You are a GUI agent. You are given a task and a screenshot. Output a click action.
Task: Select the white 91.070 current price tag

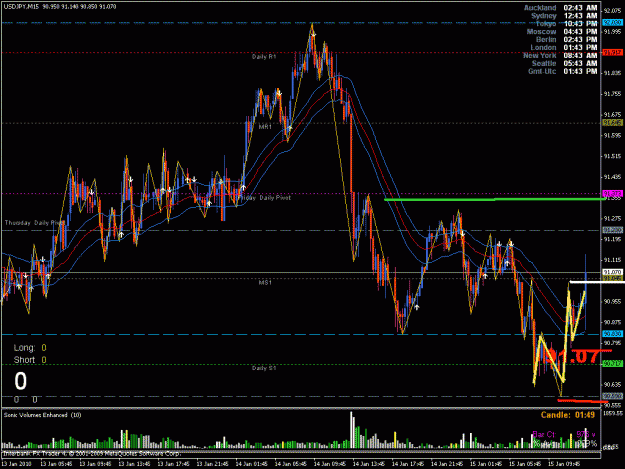612,272
